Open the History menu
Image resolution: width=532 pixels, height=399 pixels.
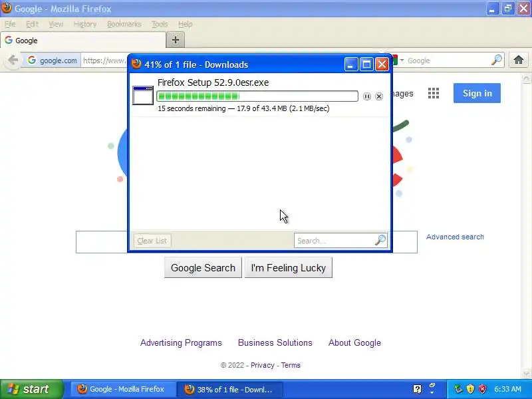(x=85, y=24)
